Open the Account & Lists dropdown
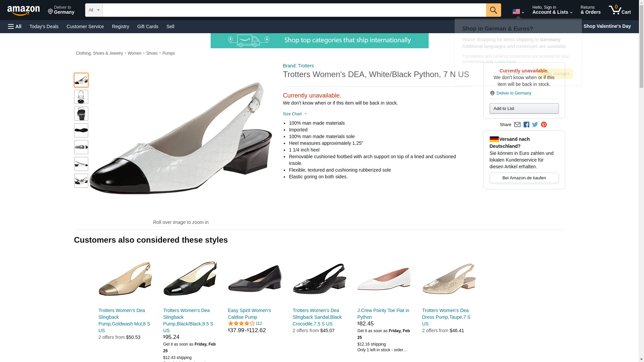Screen dimensions: 644x362 pos(552,10)
